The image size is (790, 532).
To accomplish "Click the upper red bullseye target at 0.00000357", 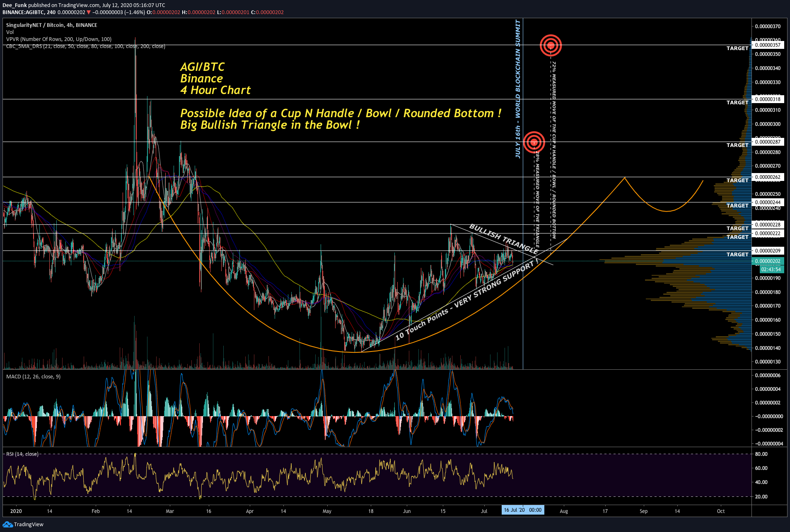I will [551, 45].
